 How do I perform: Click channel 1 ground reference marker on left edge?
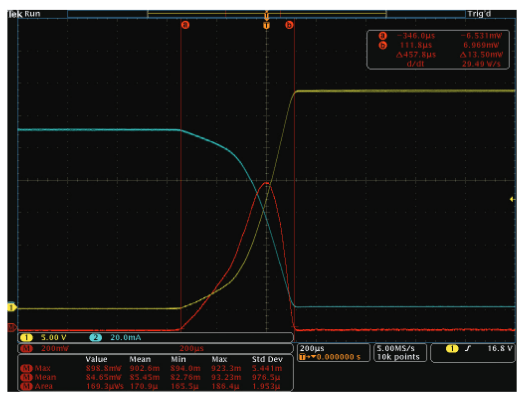click(11, 307)
